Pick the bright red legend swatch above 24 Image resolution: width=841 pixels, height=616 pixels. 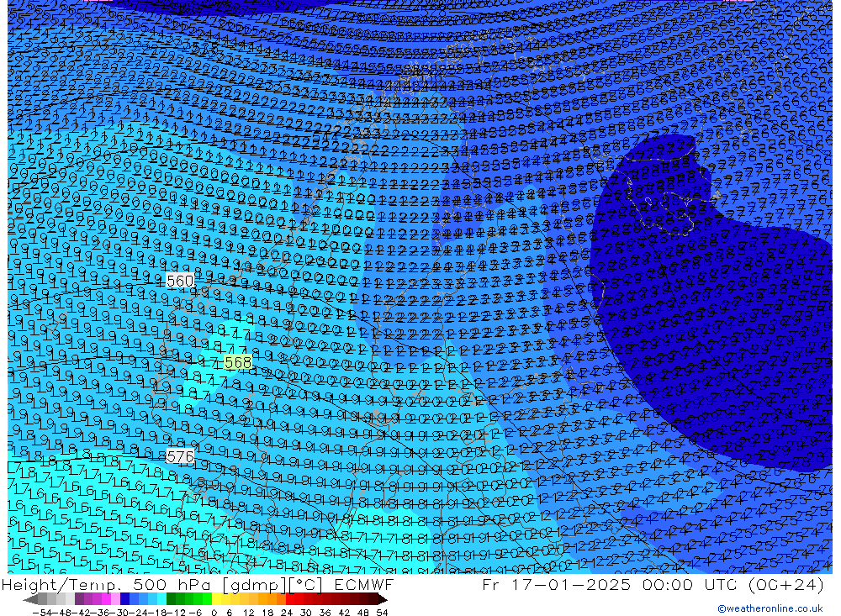(x=290, y=599)
